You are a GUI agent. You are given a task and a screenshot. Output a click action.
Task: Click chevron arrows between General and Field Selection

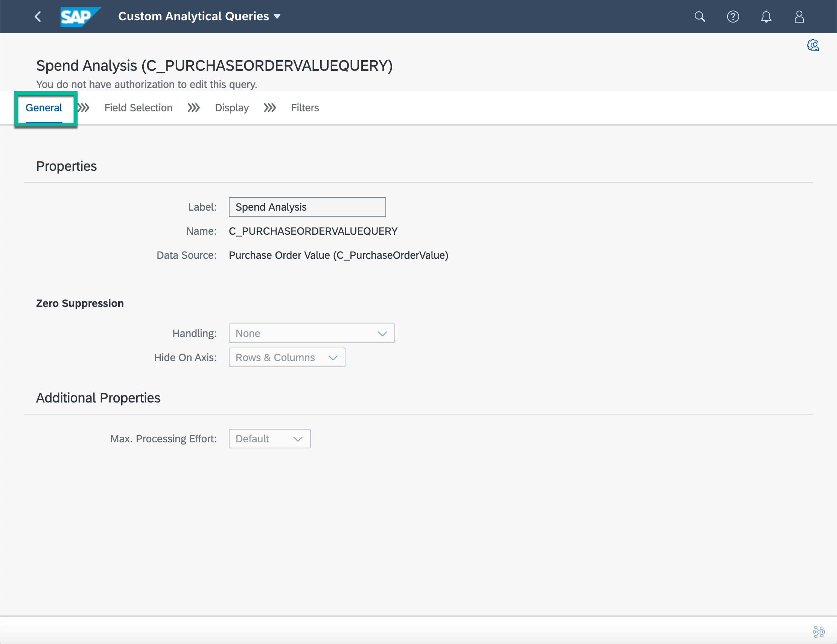point(84,108)
